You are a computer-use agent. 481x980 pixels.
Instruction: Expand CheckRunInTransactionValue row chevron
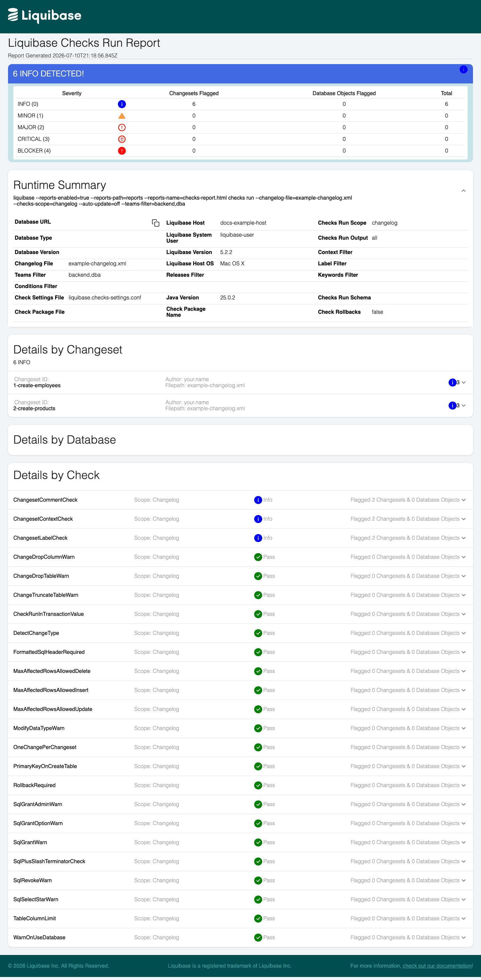click(x=464, y=614)
